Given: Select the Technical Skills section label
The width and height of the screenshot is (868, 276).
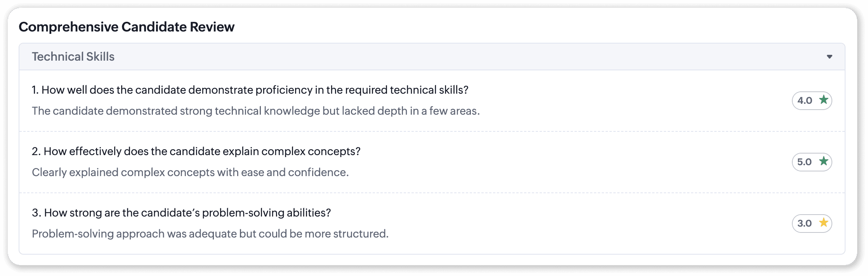Looking at the screenshot, I should 73,57.
